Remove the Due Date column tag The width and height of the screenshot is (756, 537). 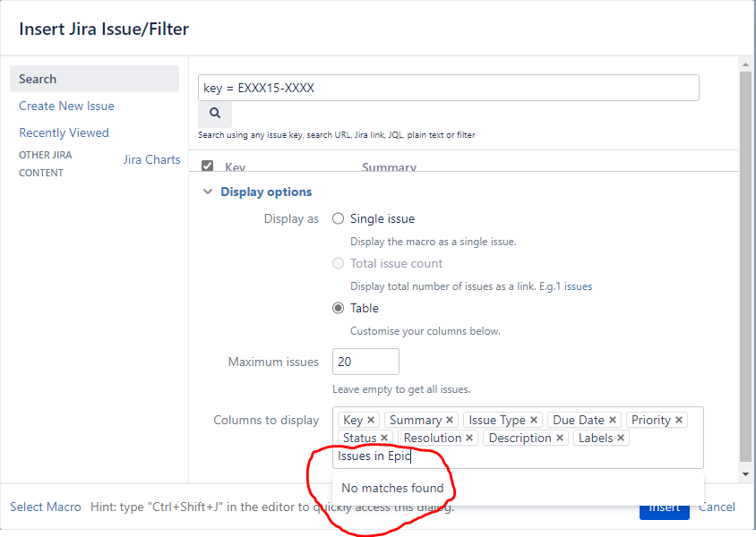[x=613, y=420]
